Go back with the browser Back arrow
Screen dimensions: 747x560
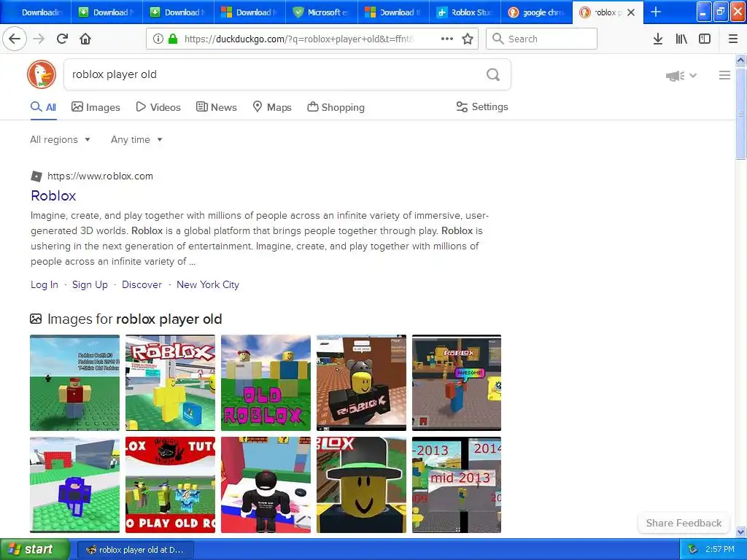coord(15,39)
